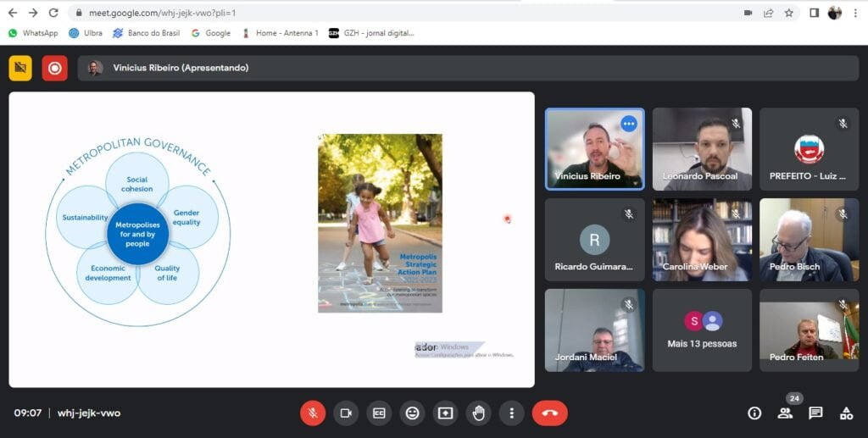868x438 pixels.
Task: Open the activities panel icon
Action: coord(846,413)
